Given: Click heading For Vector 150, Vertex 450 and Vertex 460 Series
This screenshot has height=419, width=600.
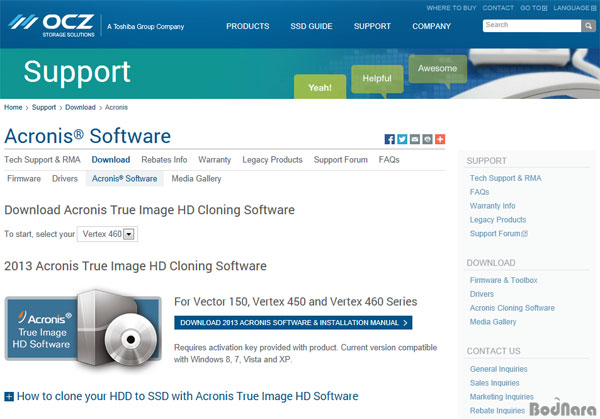Looking at the screenshot, I should [295, 302].
